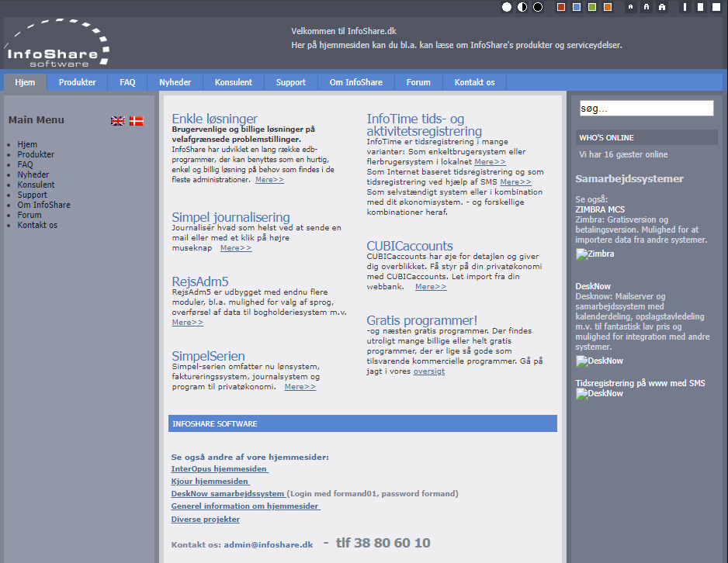This screenshot has height=563, width=728.
Task: Set medium font size icon
Action: 647,7
